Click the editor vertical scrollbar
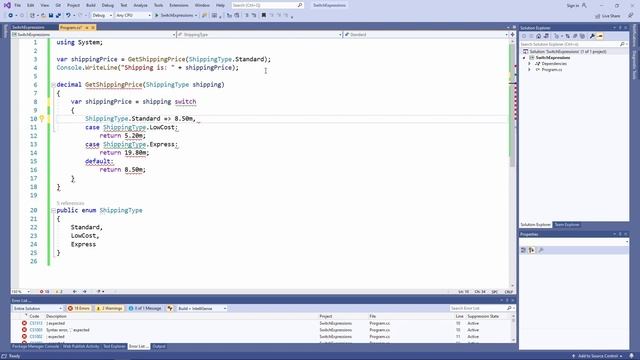 pos(512,163)
